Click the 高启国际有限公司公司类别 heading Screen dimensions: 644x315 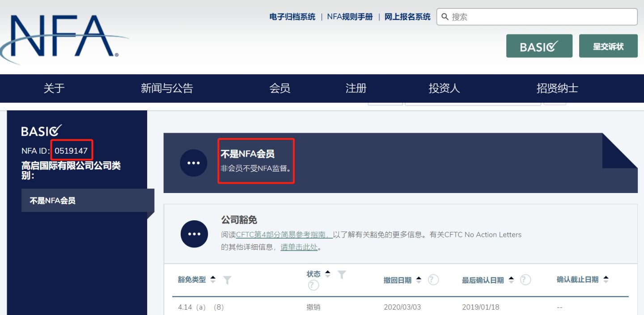[x=71, y=170]
